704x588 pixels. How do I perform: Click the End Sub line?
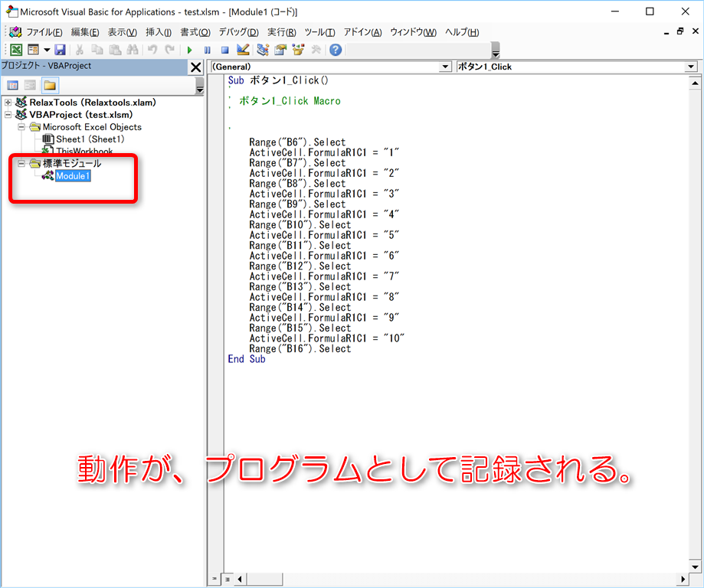(247, 359)
